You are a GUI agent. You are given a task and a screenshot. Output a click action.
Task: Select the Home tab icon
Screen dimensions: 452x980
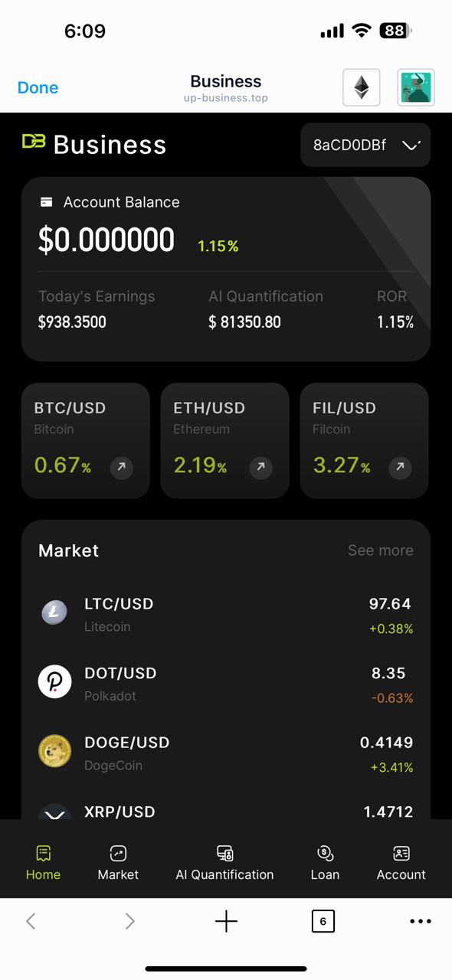(43, 852)
